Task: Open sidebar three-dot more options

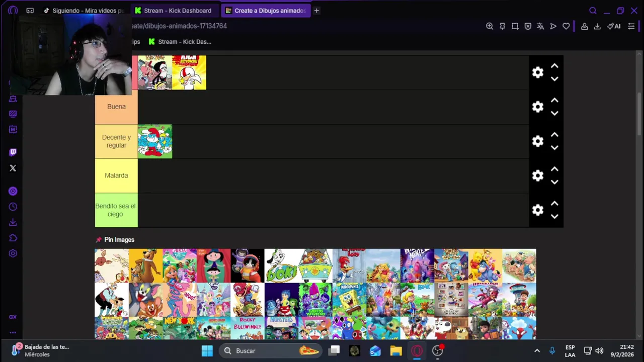Action: [x=13, y=332]
